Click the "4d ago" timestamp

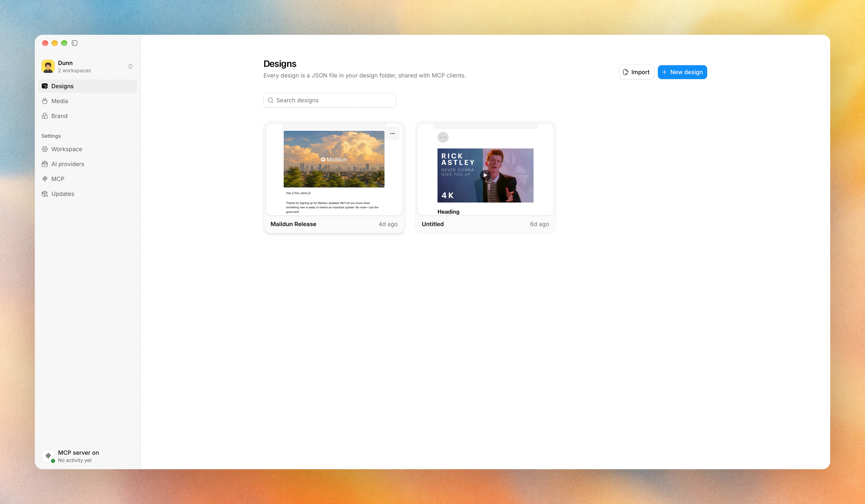tap(388, 224)
